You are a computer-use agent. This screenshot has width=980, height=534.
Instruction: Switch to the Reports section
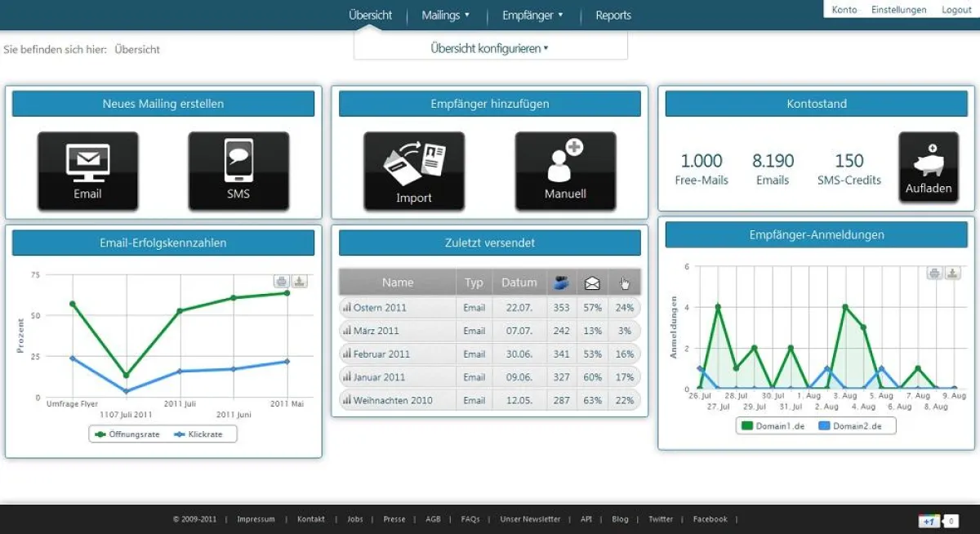(x=612, y=15)
